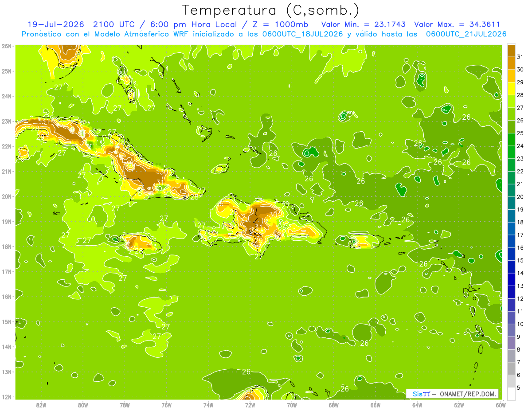Click the "26N" latitude axis label
Viewport: 532px width, 411px height.
click(6, 46)
